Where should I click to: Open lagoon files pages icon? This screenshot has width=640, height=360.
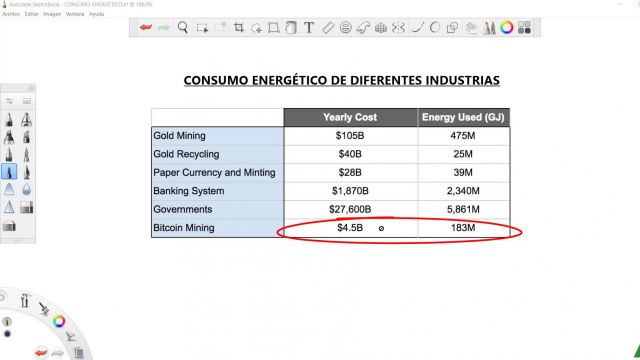pyautogui.click(x=78, y=352)
